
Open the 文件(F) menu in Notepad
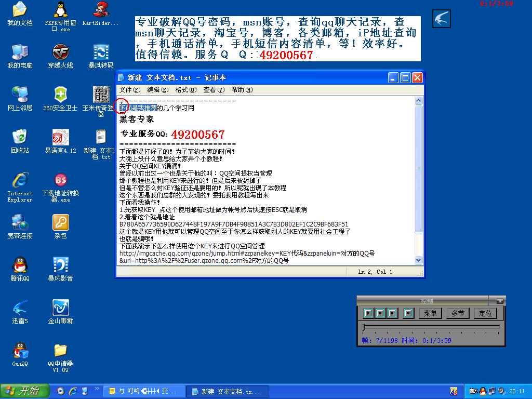click(129, 90)
